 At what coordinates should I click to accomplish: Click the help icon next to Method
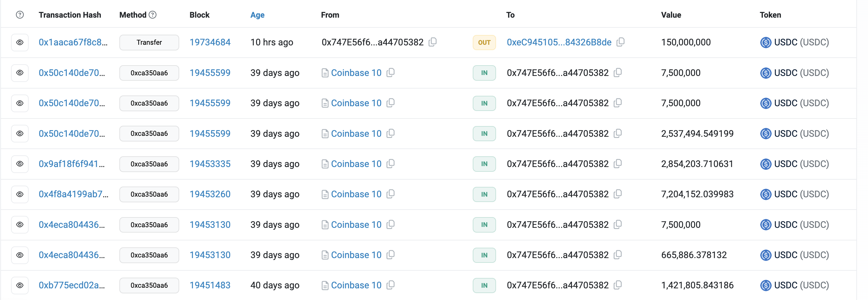[x=153, y=15]
